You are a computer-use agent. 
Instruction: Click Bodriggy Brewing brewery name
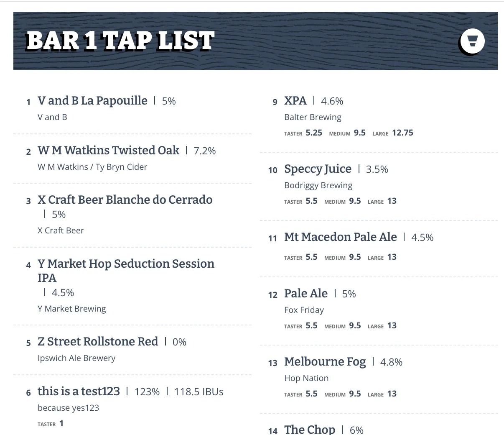318,185
